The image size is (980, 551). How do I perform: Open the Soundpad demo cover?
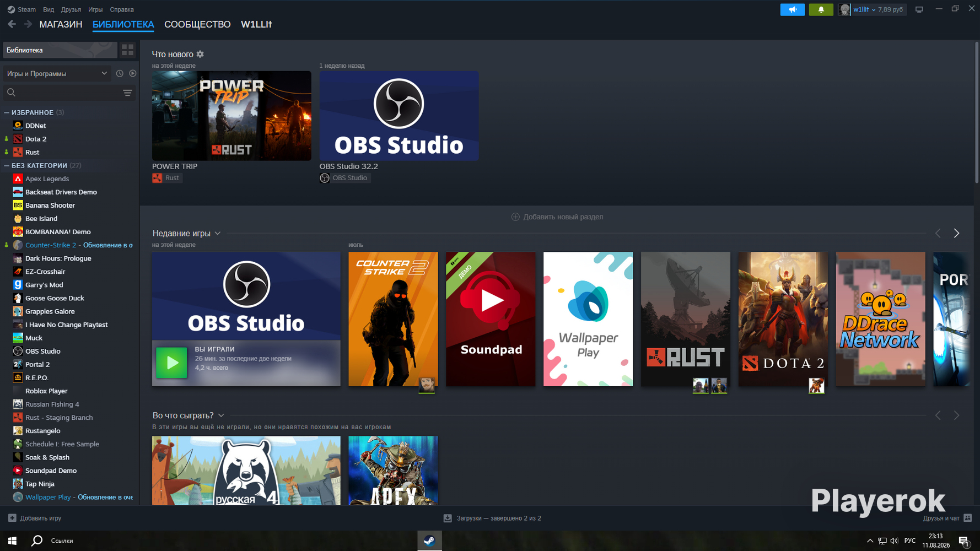click(491, 319)
